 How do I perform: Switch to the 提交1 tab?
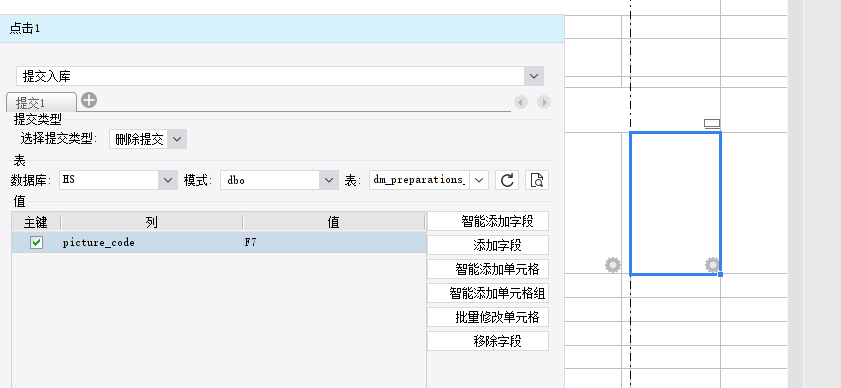click(41, 103)
